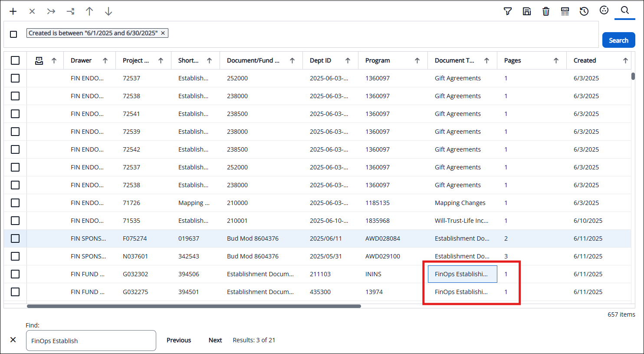
Task: Click the printer column header icon
Action: pyautogui.click(x=39, y=61)
